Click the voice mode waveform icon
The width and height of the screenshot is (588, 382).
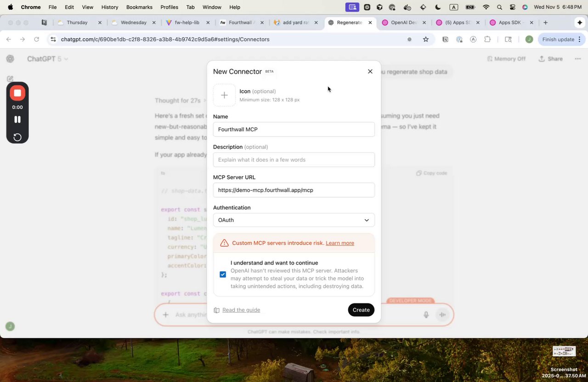(443, 314)
